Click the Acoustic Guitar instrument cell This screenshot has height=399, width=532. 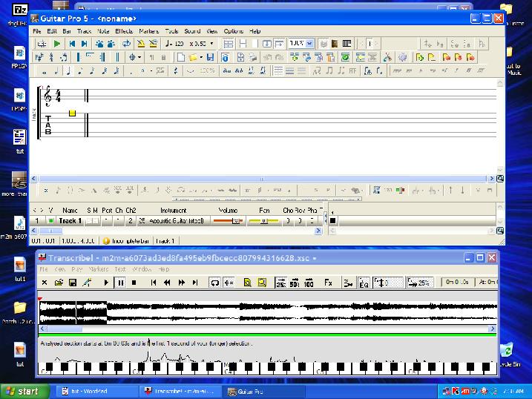point(177,221)
